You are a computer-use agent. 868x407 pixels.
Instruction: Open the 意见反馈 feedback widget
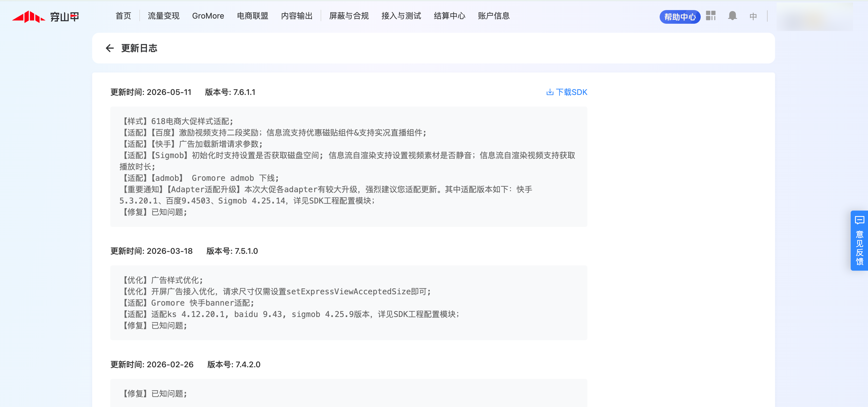859,241
